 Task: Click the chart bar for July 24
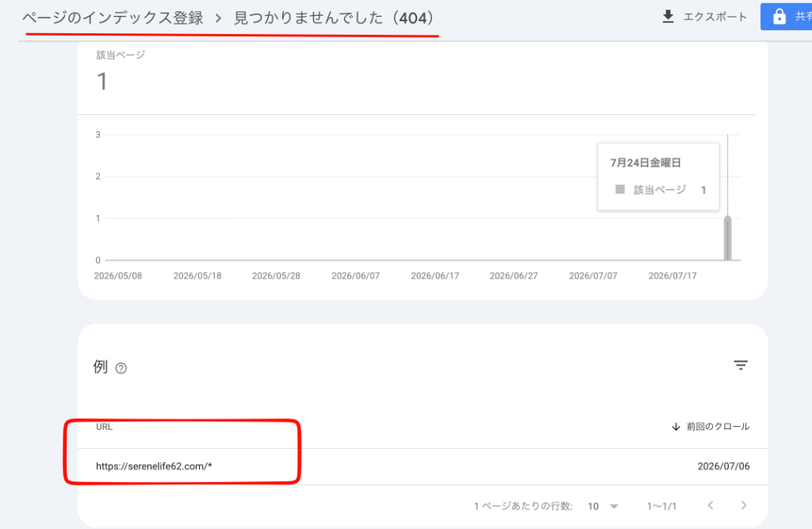click(x=728, y=238)
